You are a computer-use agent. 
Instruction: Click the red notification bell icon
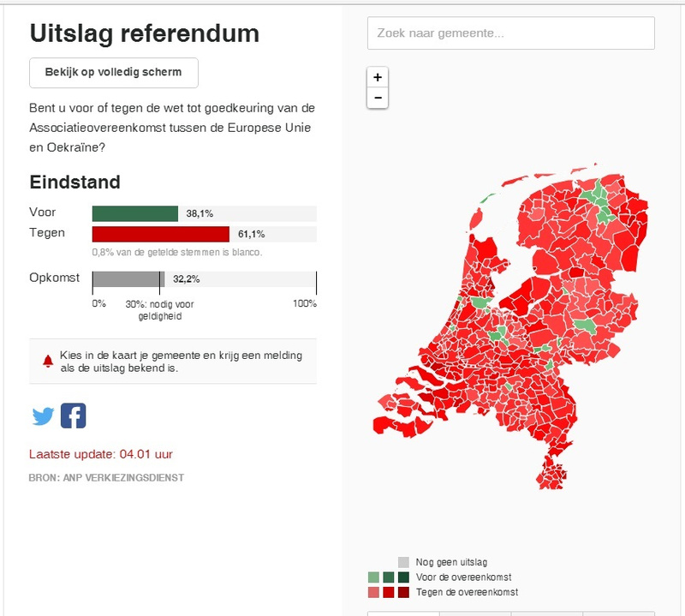(x=47, y=361)
